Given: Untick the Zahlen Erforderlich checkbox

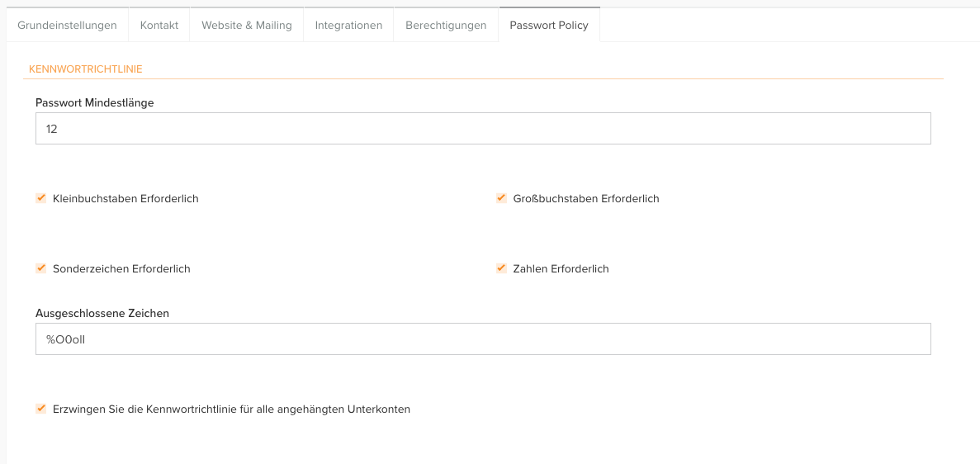Looking at the screenshot, I should click(501, 268).
